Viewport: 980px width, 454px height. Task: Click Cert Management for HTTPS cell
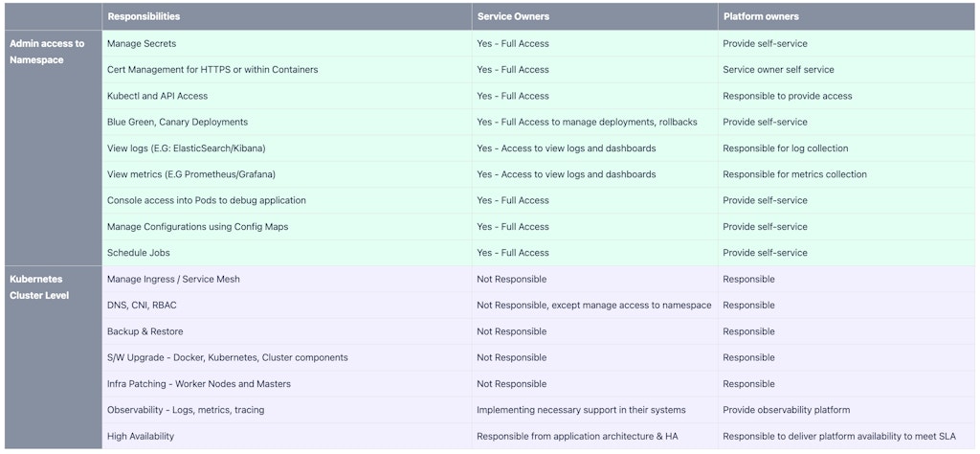click(x=212, y=70)
